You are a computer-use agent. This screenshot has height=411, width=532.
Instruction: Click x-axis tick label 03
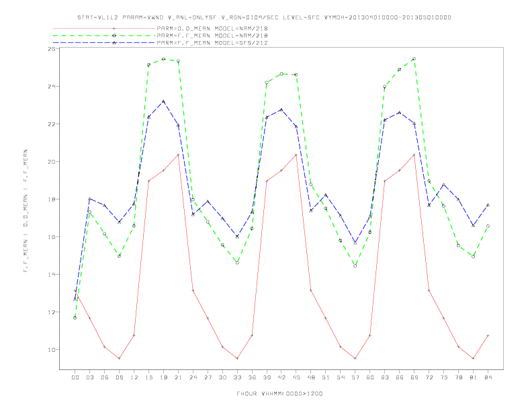coord(89,377)
